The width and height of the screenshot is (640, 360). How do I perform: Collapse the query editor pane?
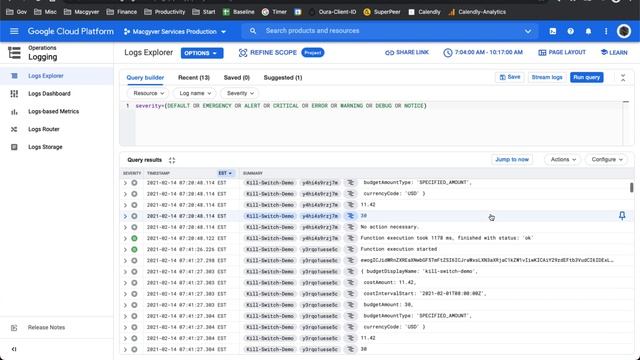pyautogui.click(x=623, y=78)
